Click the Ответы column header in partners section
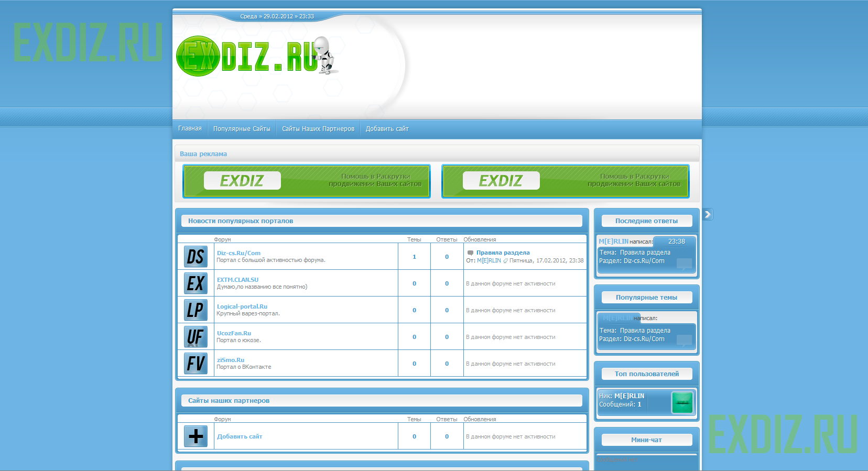 (x=447, y=420)
